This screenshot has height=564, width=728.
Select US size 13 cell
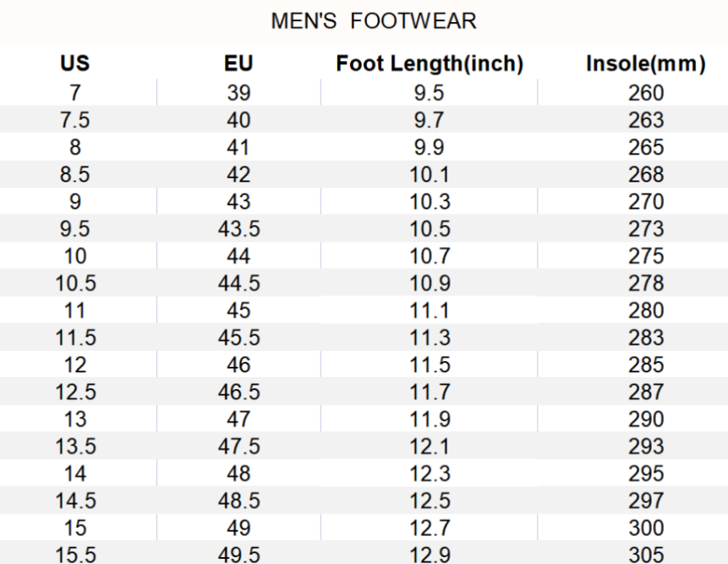(x=74, y=419)
